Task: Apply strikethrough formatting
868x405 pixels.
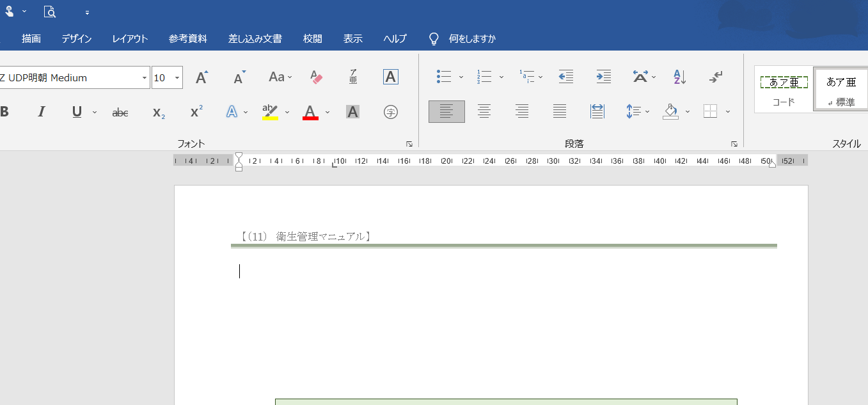Action: (x=120, y=112)
